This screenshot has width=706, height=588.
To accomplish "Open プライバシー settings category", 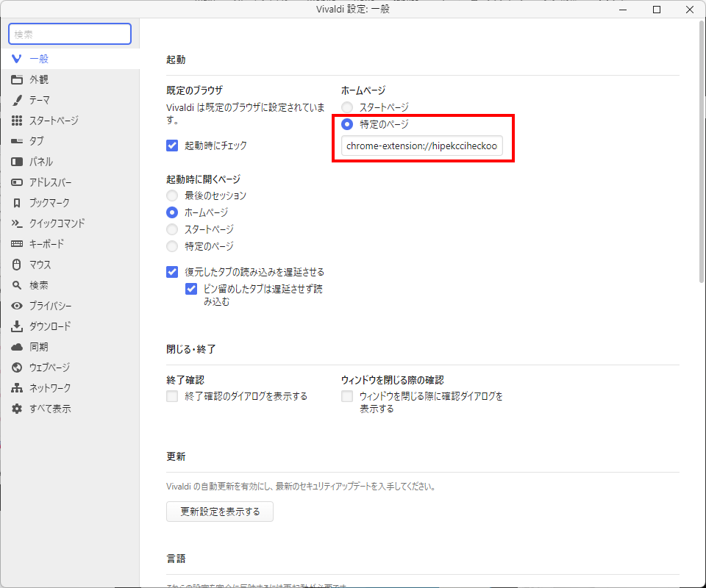I will pyautogui.click(x=70, y=306).
